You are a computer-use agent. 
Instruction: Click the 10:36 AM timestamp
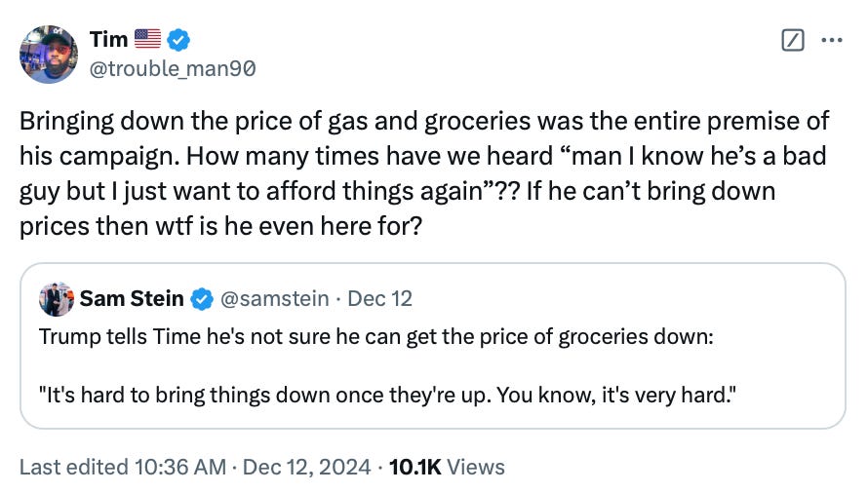(182, 467)
